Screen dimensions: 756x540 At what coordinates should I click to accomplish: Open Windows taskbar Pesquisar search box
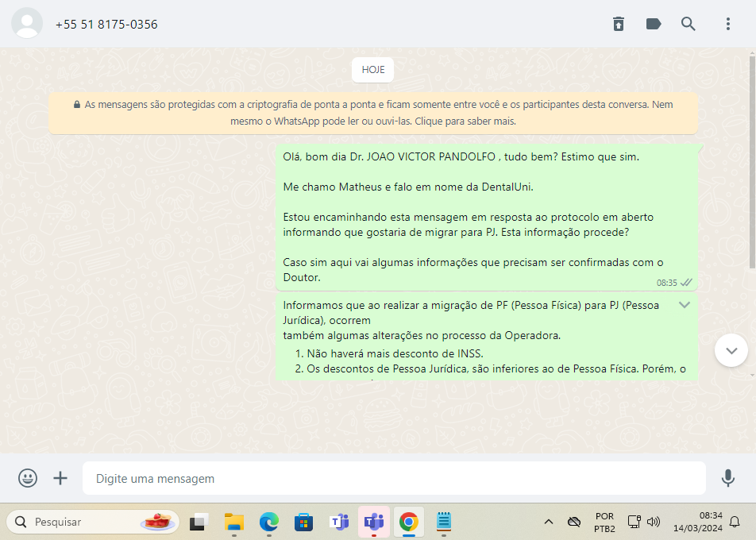(x=93, y=522)
